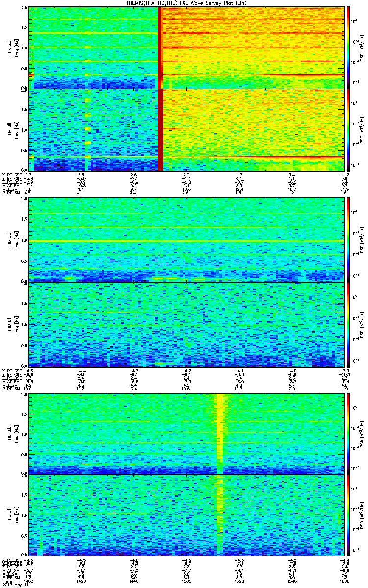Click the first X_RE_GSE value 2.7 under THA panels

coord(28,175)
